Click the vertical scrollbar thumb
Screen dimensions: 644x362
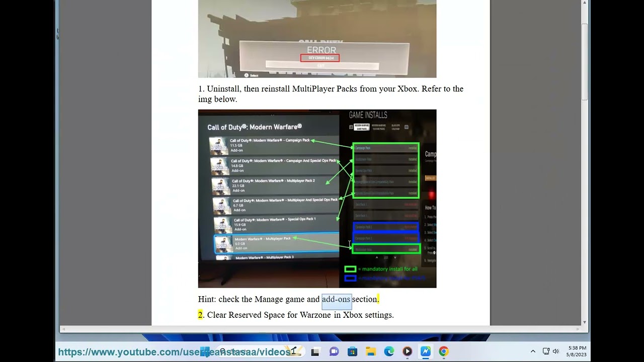(584, 61)
